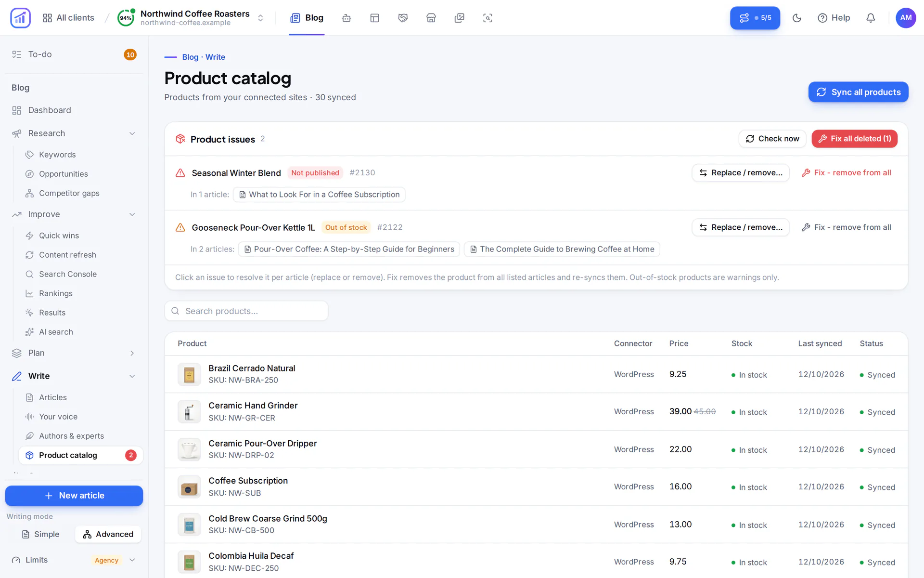
Task: Open Replace / remove for Seasonal Winter Blend
Action: pyautogui.click(x=741, y=173)
